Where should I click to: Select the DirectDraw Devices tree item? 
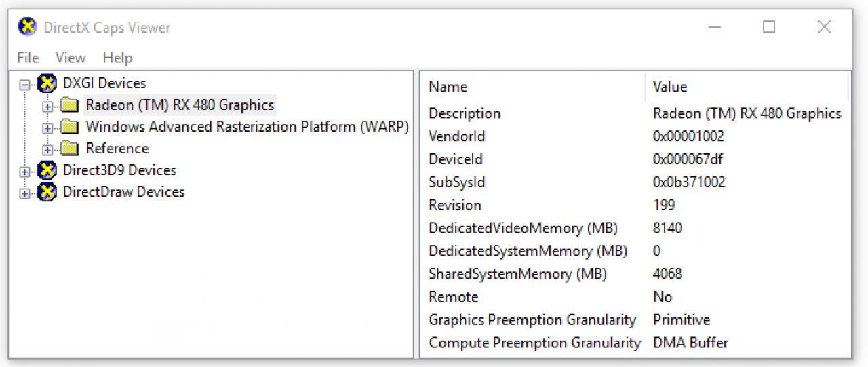click(x=123, y=192)
